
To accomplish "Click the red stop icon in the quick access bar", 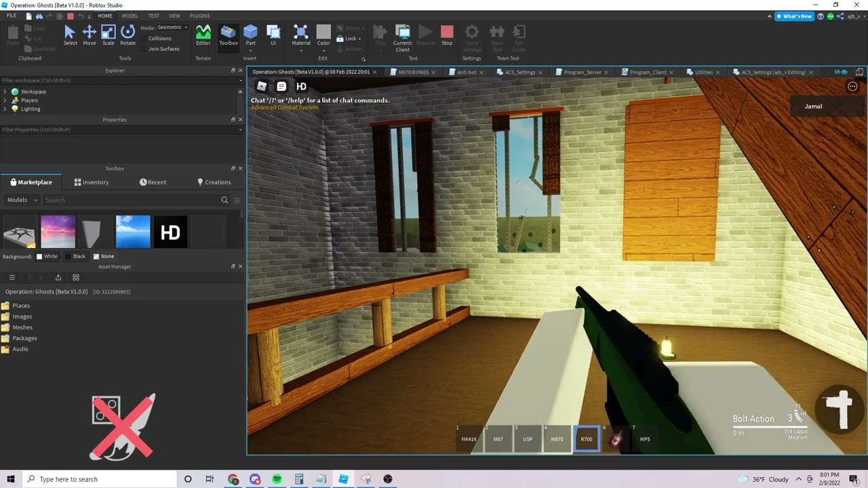I will 70,16.
